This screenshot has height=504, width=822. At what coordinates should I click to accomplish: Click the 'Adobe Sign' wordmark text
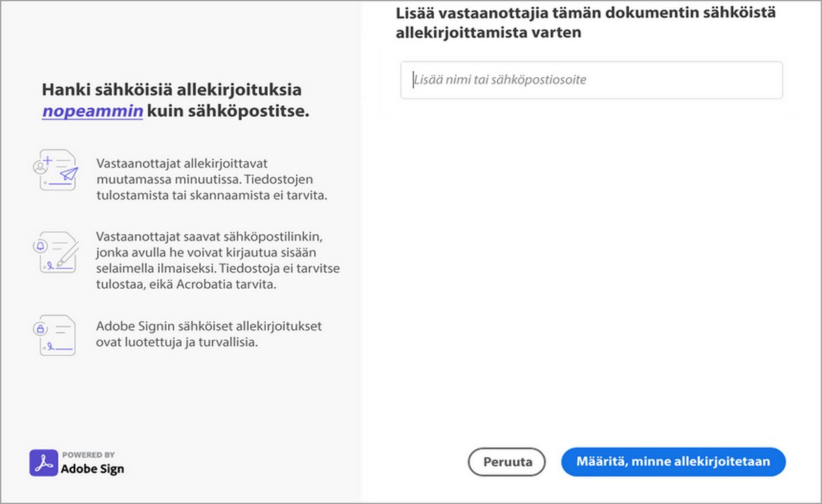click(x=92, y=468)
